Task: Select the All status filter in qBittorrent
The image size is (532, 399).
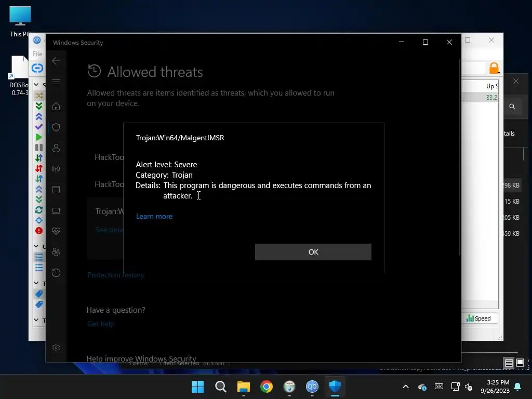Action: [x=39, y=96]
